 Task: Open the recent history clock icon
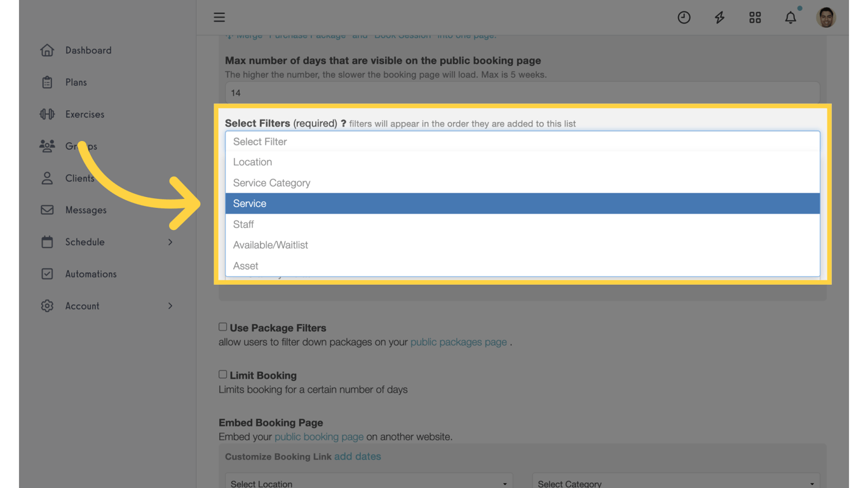click(684, 17)
